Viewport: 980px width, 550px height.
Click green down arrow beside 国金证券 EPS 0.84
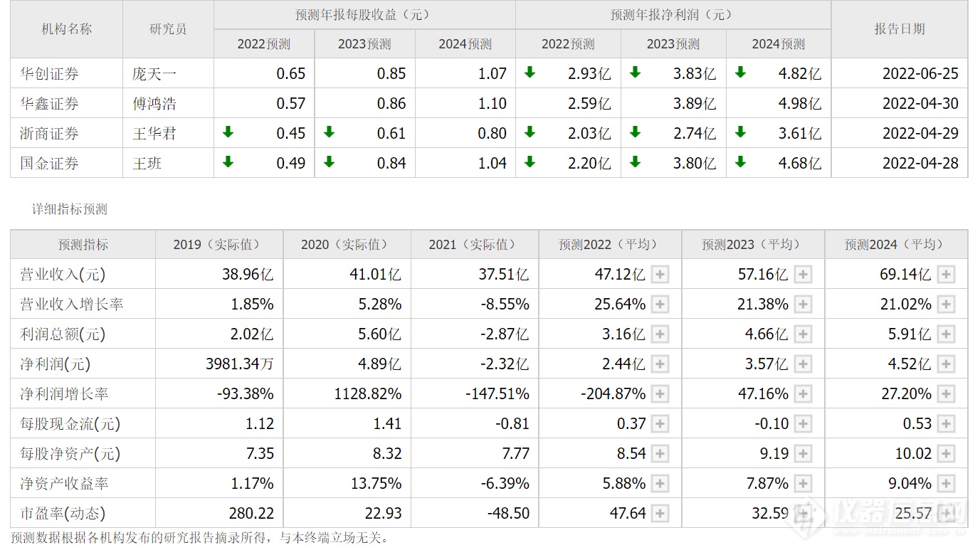tap(329, 162)
